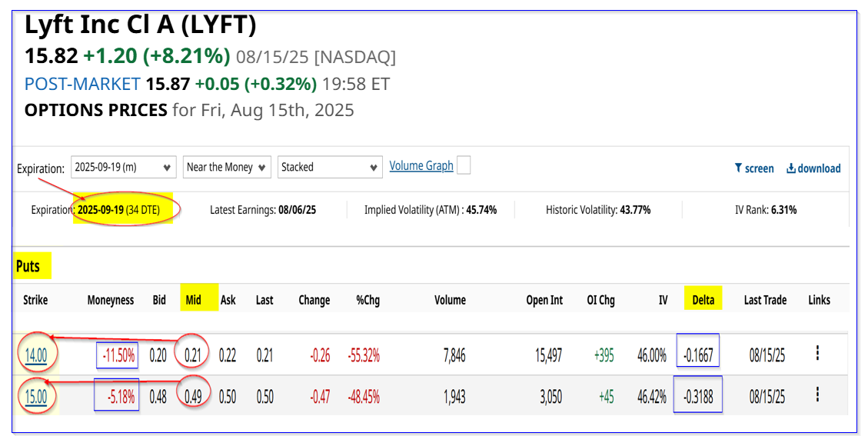The width and height of the screenshot is (868, 436).
Task: Sort by the Delta column header
Action: click(x=703, y=300)
